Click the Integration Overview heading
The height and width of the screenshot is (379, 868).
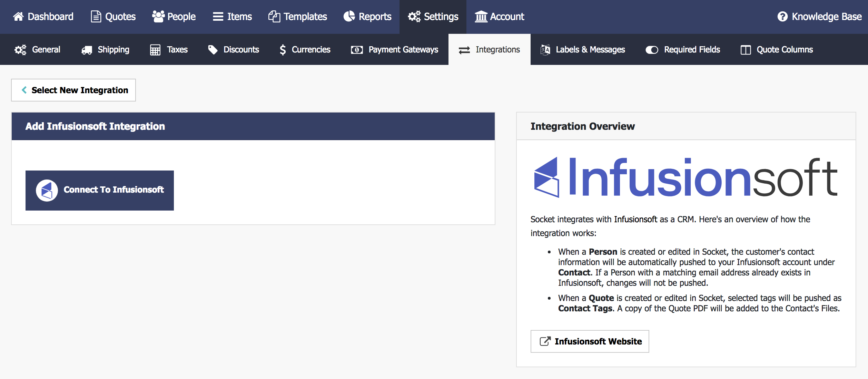click(582, 126)
